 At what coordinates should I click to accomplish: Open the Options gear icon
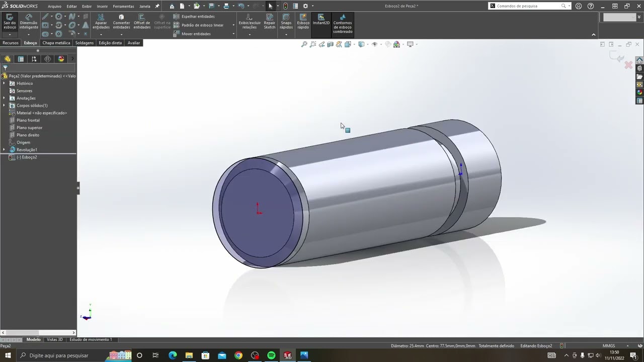[x=305, y=6]
